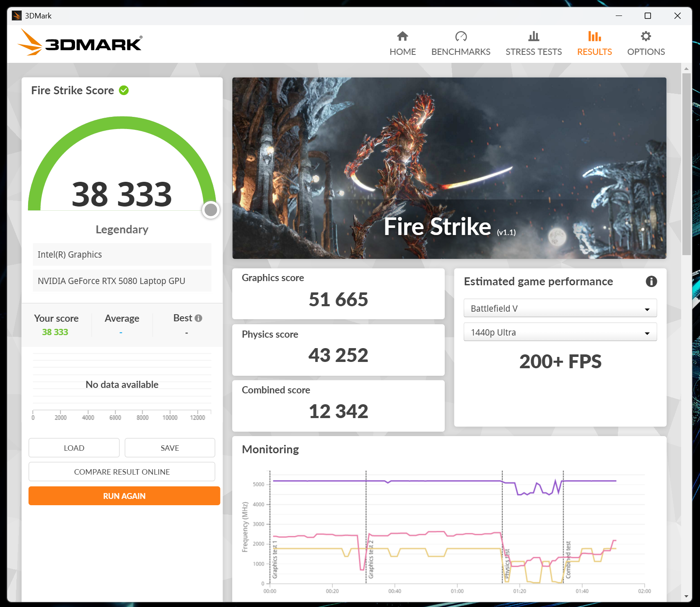Click 'Combined test' marker in monitoring chart

[568, 560]
